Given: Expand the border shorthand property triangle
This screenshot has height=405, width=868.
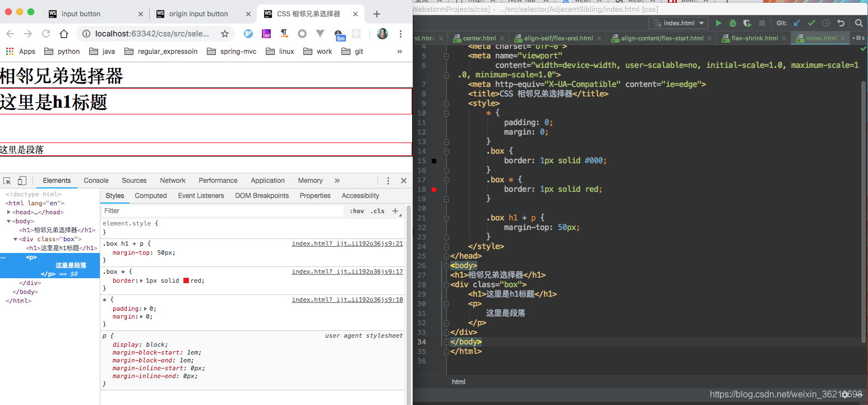Looking at the screenshot, I should pyautogui.click(x=142, y=280).
